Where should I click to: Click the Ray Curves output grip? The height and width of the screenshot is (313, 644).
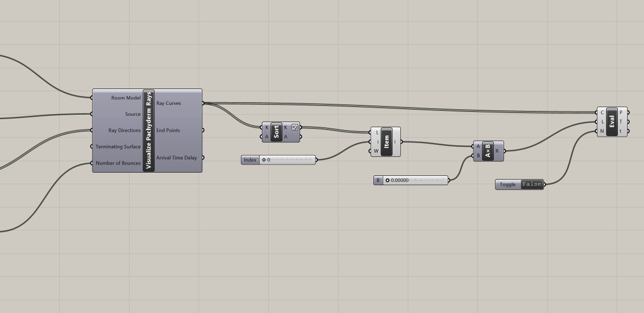coord(202,103)
